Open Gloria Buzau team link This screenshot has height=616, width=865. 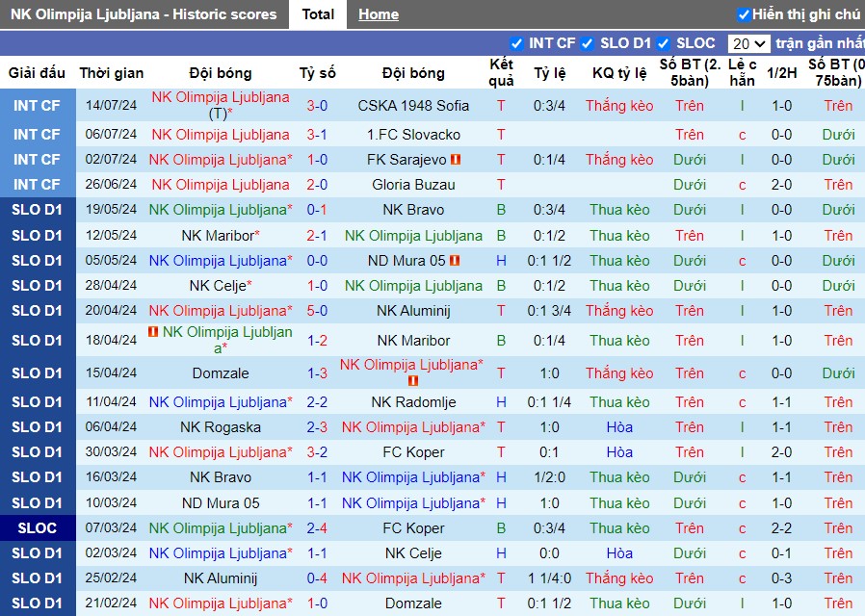tap(413, 185)
